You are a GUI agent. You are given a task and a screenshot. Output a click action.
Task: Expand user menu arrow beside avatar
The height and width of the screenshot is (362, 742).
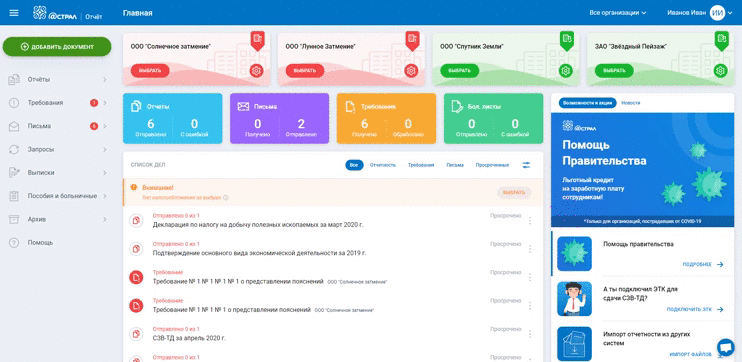[730, 13]
